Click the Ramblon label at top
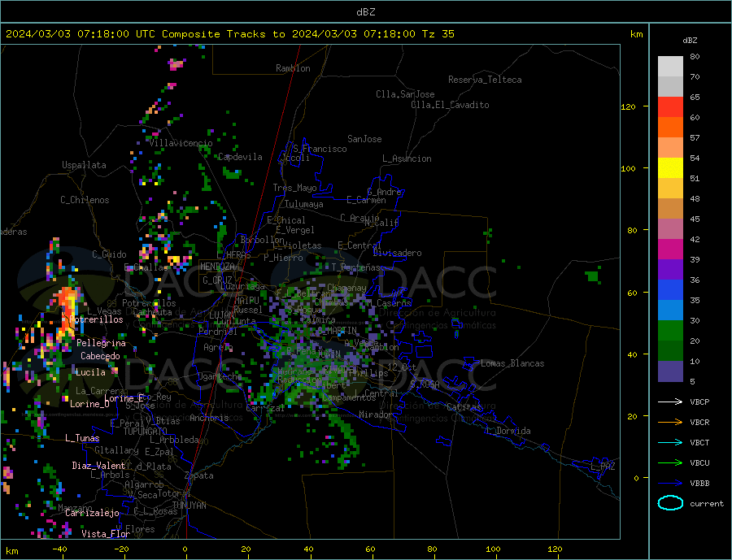Image resolution: width=732 pixels, height=560 pixels. [x=293, y=68]
